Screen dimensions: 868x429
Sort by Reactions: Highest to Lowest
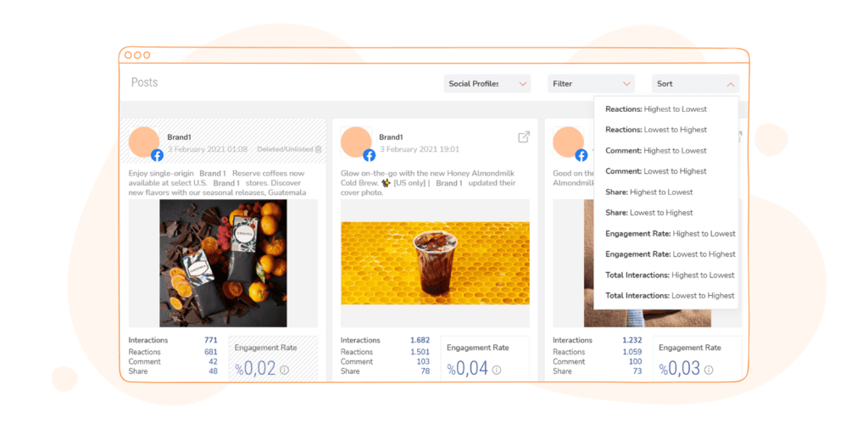(x=656, y=109)
